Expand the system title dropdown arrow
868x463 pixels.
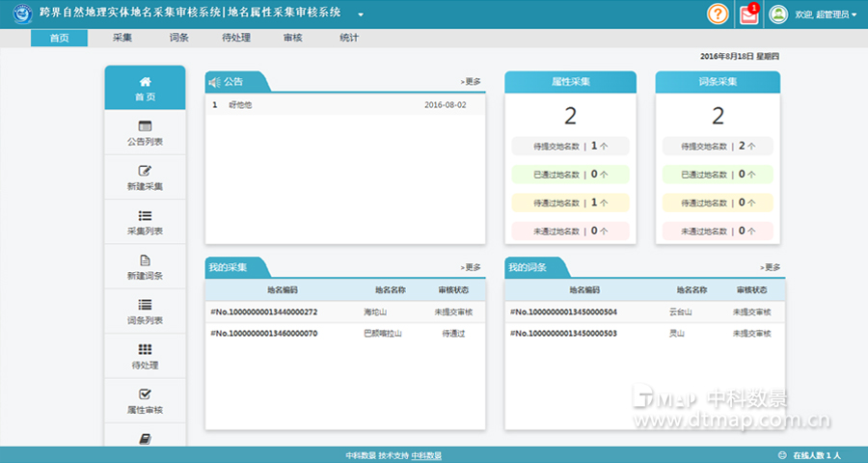[x=361, y=15]
